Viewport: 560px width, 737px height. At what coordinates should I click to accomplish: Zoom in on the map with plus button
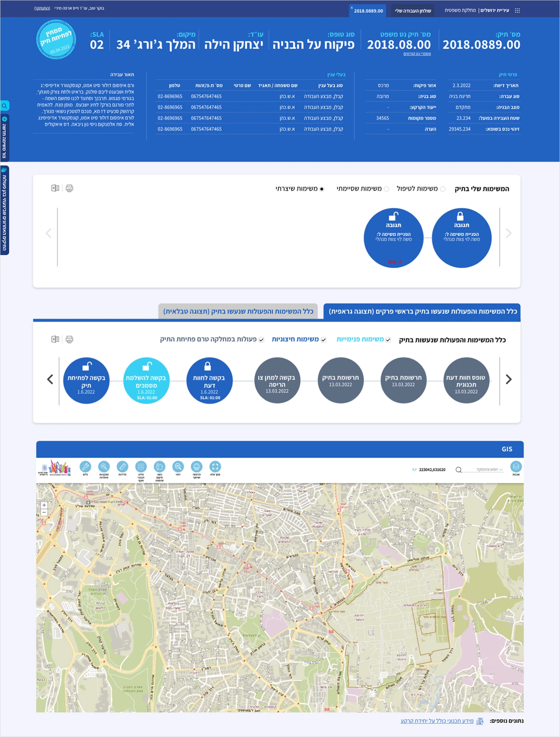pos(44,505)
